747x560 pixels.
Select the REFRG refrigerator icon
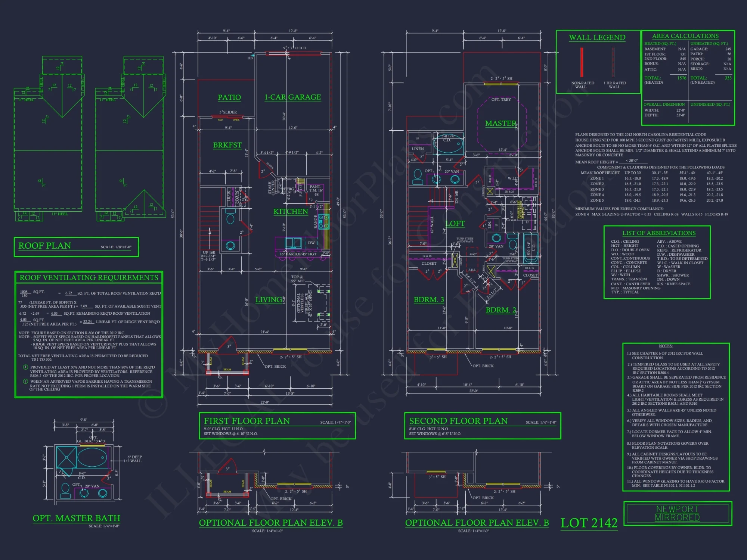(x=288, y=189)
